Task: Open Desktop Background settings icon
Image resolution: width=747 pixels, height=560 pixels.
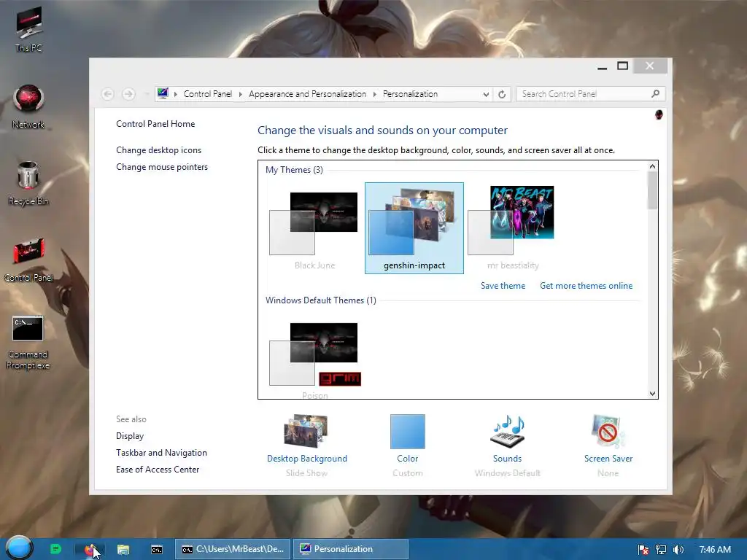Action: point(306,431)
